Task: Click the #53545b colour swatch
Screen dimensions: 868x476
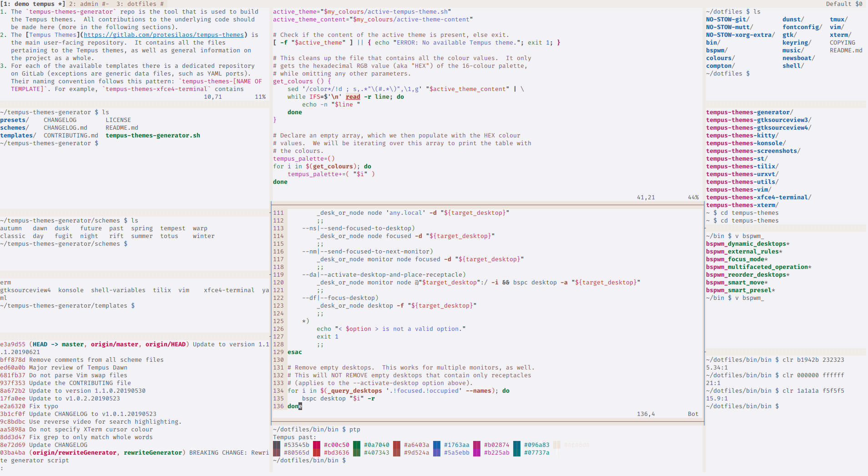Action: 277,445
